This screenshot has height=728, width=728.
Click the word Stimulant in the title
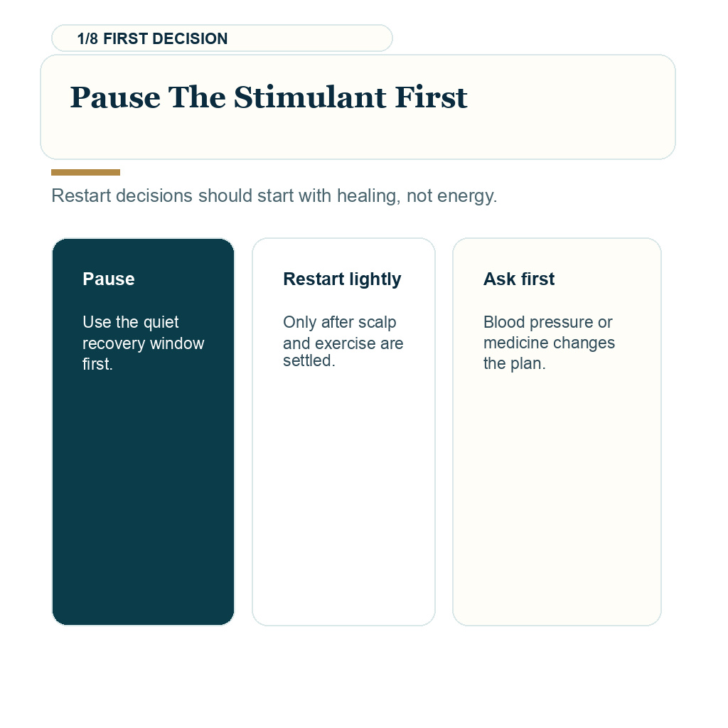click(x=310, y=97)
